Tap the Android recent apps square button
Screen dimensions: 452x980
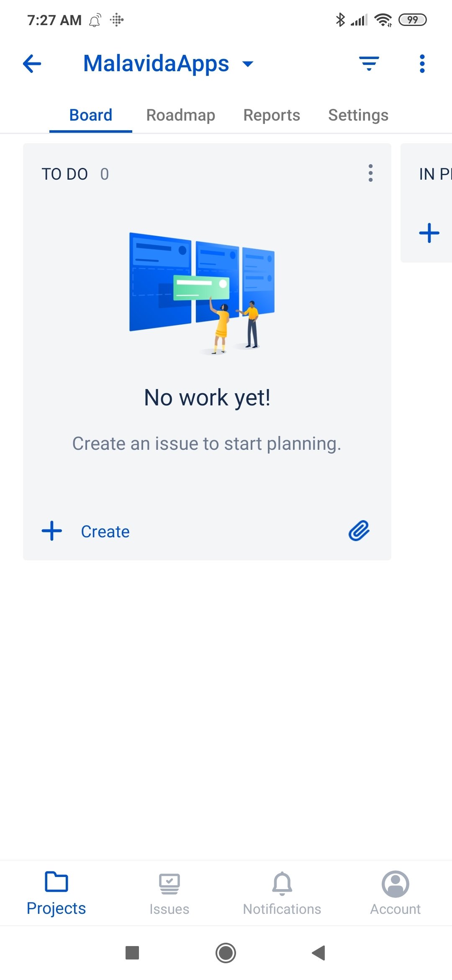132,953
